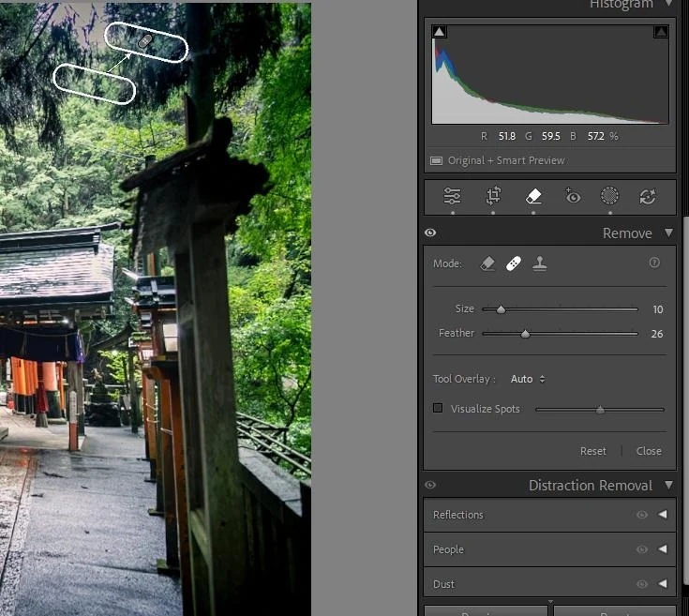This screenshot has width=689, height=616.
Task: Adjust the Feather slider handle
Action: click(525, 334)
